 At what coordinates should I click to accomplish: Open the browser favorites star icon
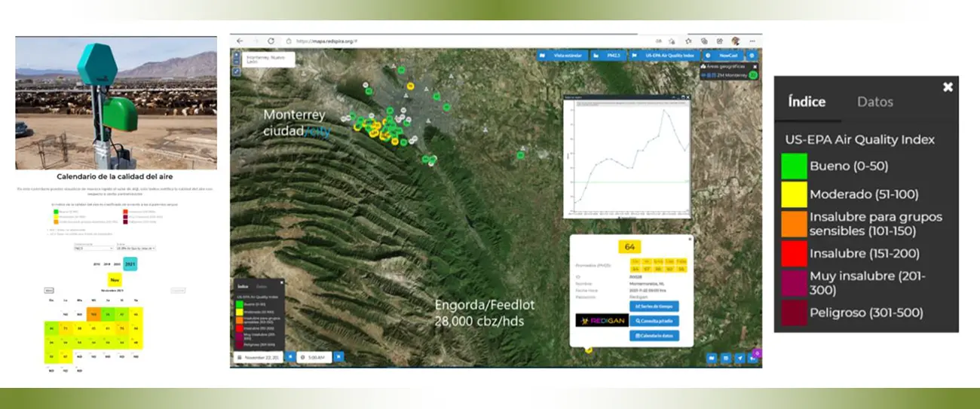point(688,41)
